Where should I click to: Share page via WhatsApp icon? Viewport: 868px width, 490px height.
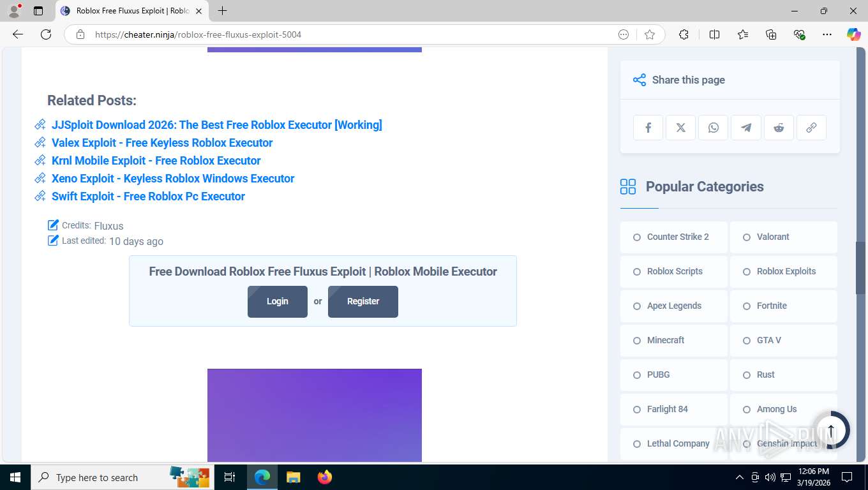click(714, 128)
